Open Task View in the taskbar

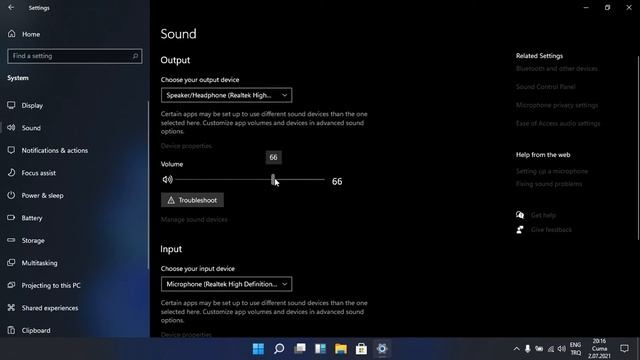pyautogui.click(x=300, y=349)
